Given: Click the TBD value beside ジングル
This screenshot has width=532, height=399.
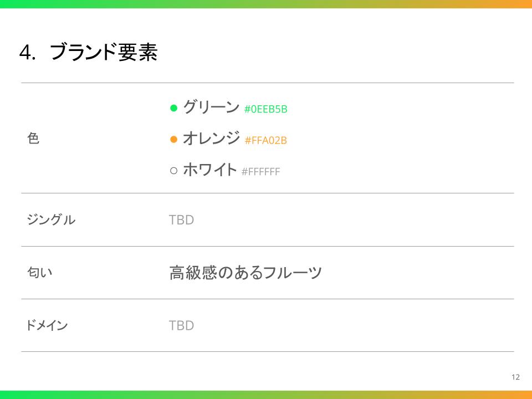Looking at the screenshot, I should pos(181,220).
